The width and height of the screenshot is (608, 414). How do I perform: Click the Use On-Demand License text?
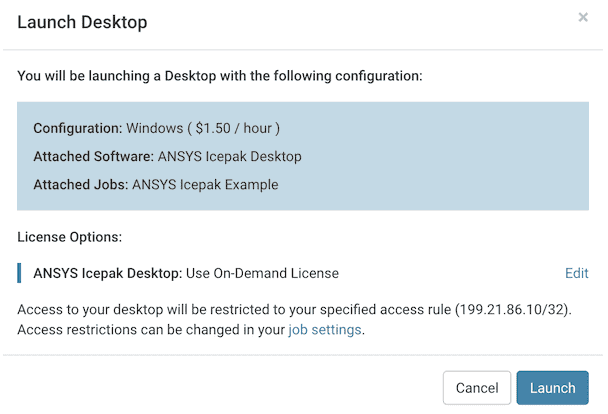pyautogui.click(x=263, y=273)
